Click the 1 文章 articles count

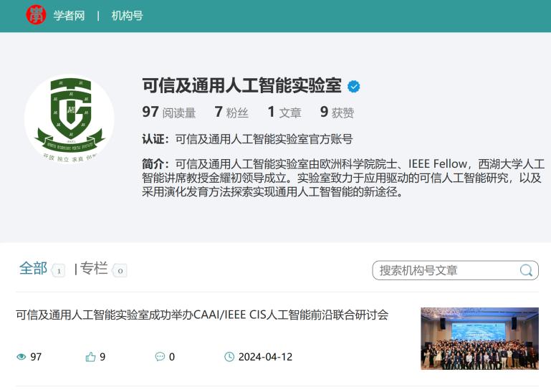[284, 112]
